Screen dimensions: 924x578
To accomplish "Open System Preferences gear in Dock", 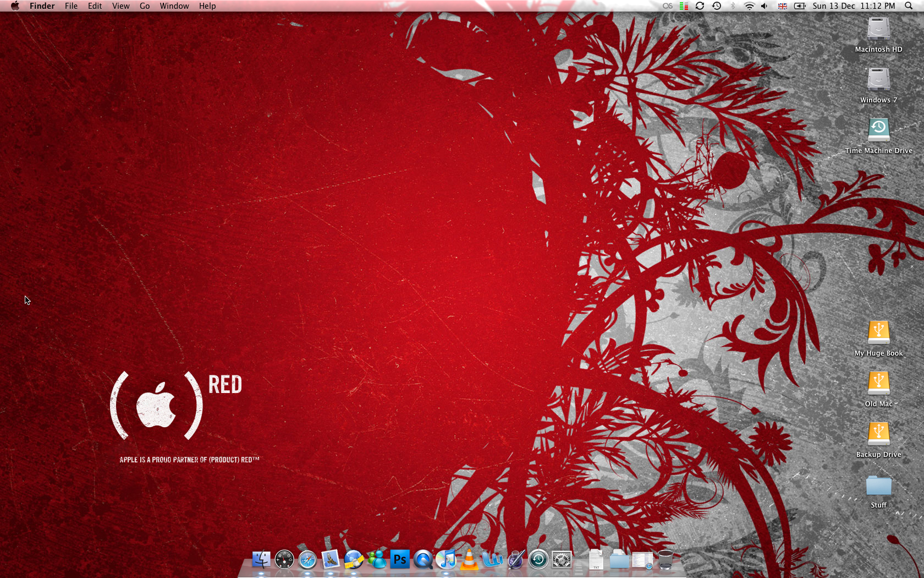I will (562, 560).
